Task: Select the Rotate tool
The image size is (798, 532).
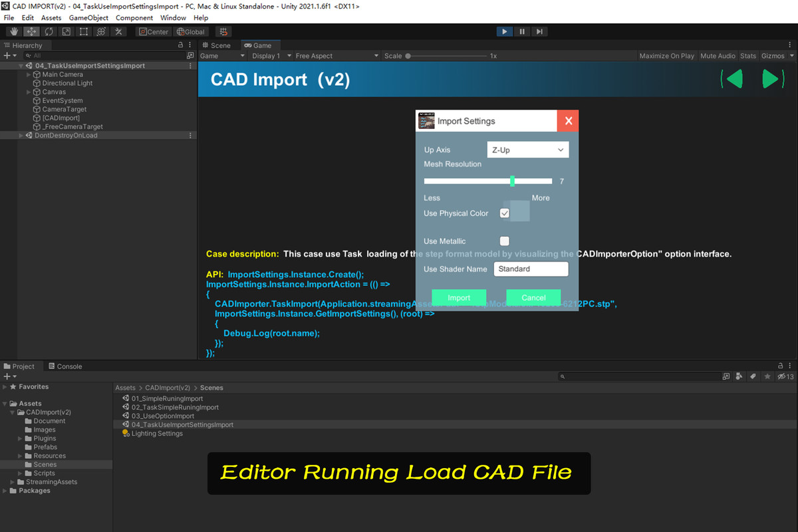Action: coord(49,31)
